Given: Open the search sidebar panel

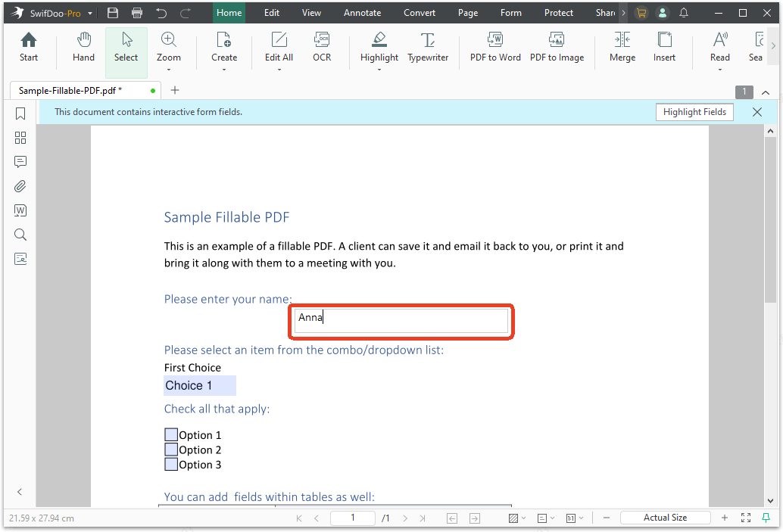Looking at the screenshot, I should tap(20, 235).
